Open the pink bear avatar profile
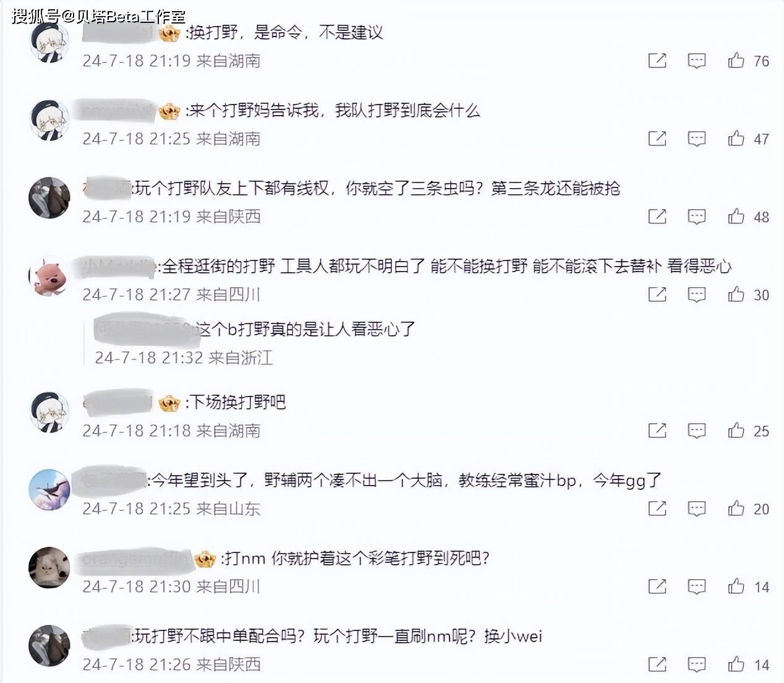Image resolution: width=784 pixels, height=683 pixels. click(50, 277)
